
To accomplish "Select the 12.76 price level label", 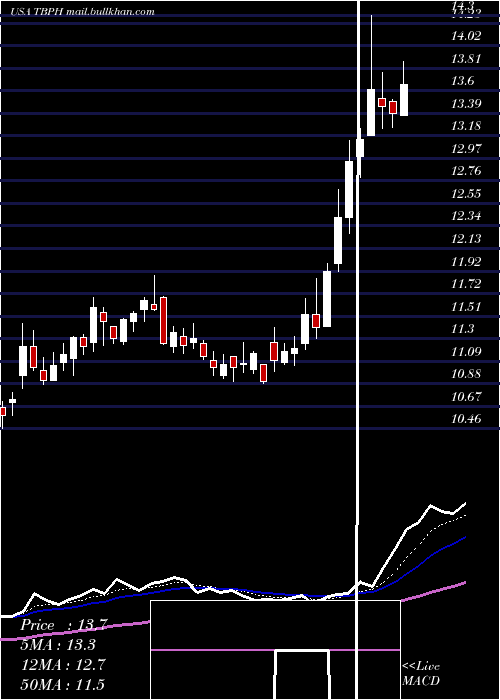I will 466,171.
